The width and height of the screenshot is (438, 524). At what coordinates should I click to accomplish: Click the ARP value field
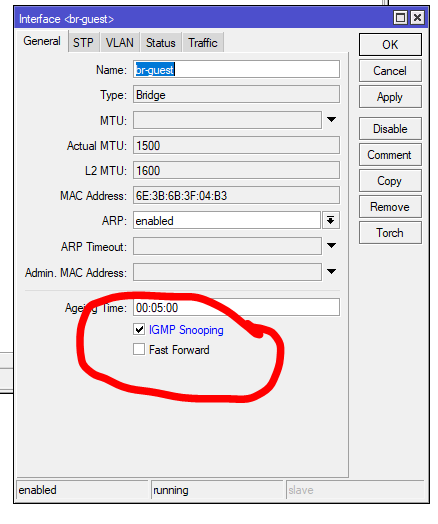point(227,221)
